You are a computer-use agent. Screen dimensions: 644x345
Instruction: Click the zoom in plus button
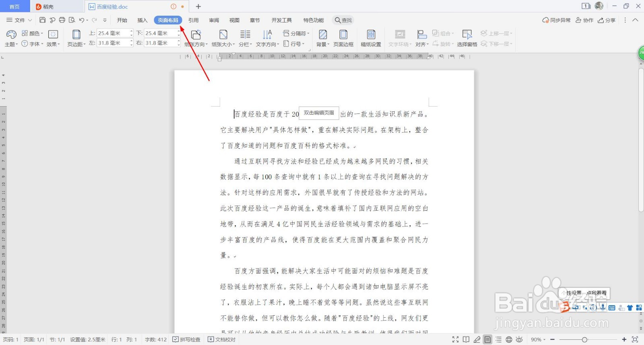pos(624,340)
